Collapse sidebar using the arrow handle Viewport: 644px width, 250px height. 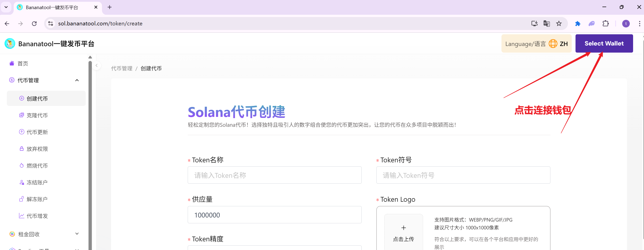pyautogui.click(x=96, y=66)
